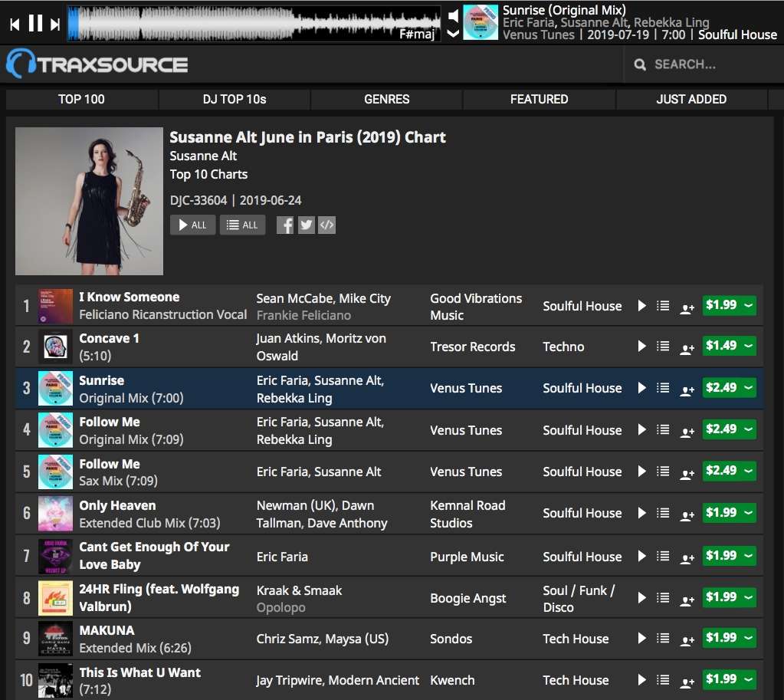Screen dimensions: 784x700
Task: Open Tresor Records label link
Action: point(473,347)
